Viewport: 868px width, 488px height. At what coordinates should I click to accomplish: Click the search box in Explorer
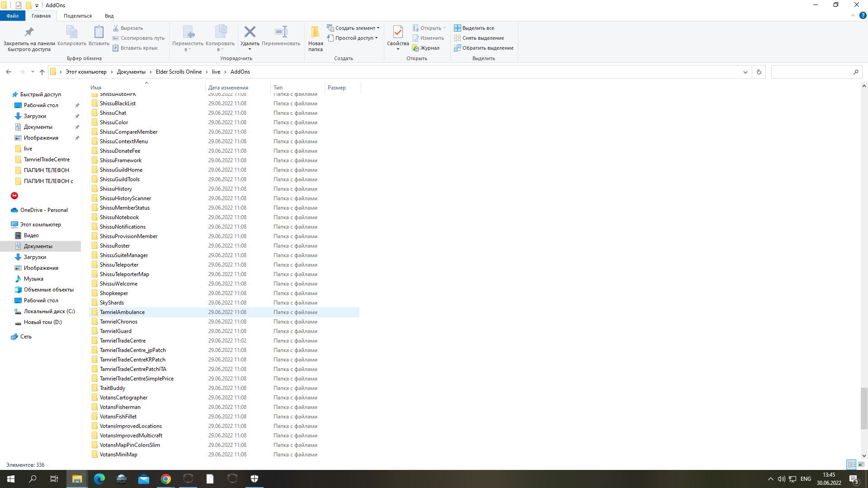[816, 72]
